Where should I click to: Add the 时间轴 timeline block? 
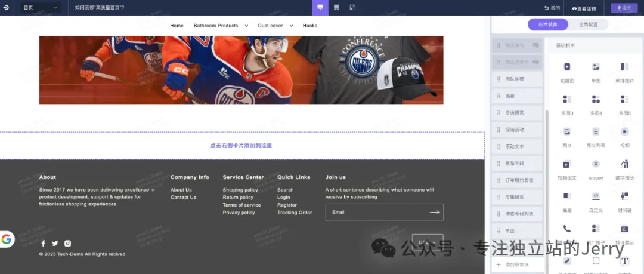click(x=624, y=201)
